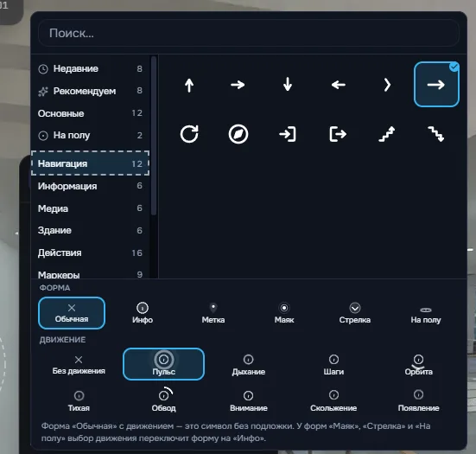Choose the right chevron icon

(x=387, y=85)
